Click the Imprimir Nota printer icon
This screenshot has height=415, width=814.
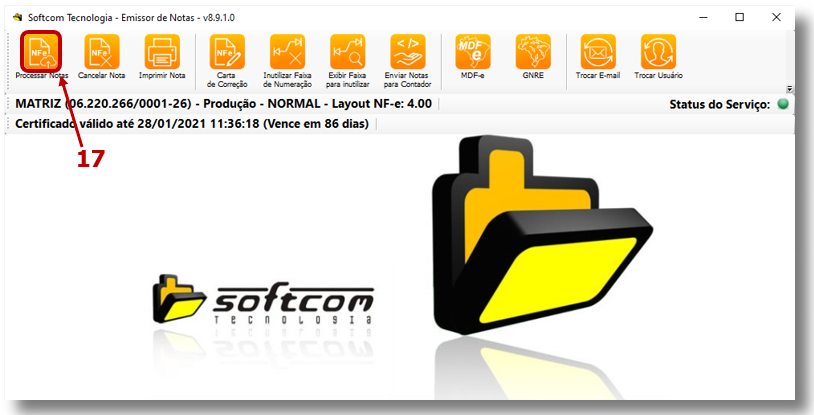click(162, 50)
